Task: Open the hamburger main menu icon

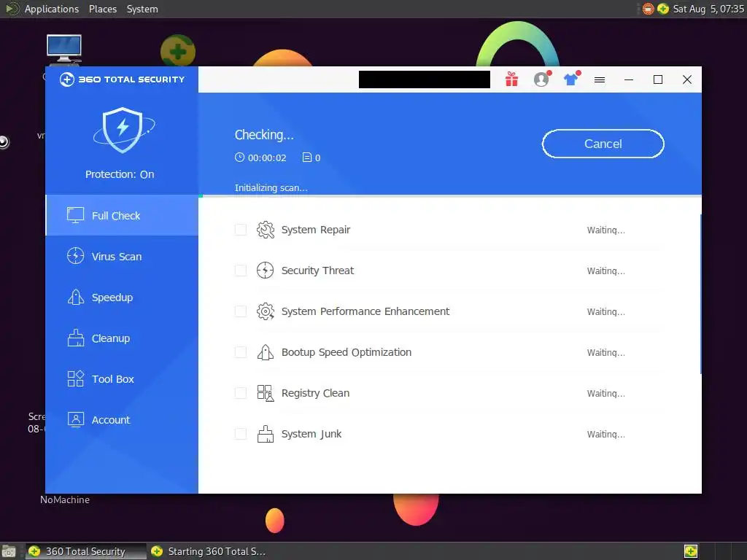Action: pos(600,80)
